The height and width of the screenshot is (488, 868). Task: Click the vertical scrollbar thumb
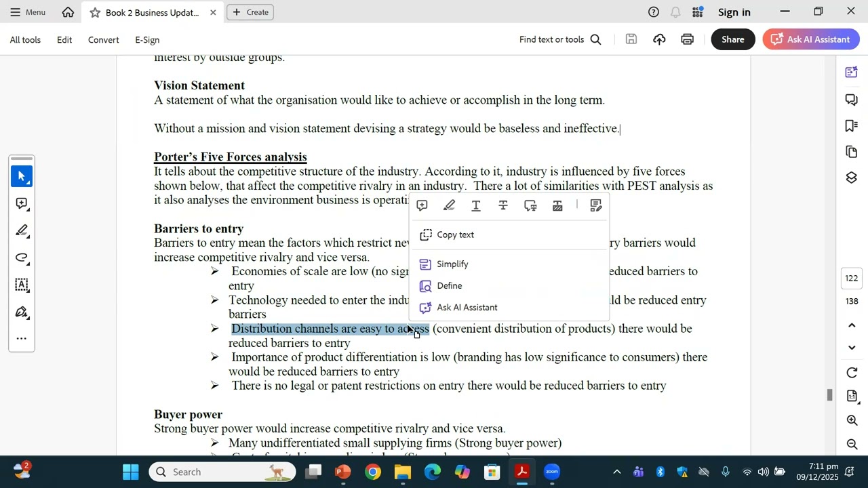coord(829,395)
